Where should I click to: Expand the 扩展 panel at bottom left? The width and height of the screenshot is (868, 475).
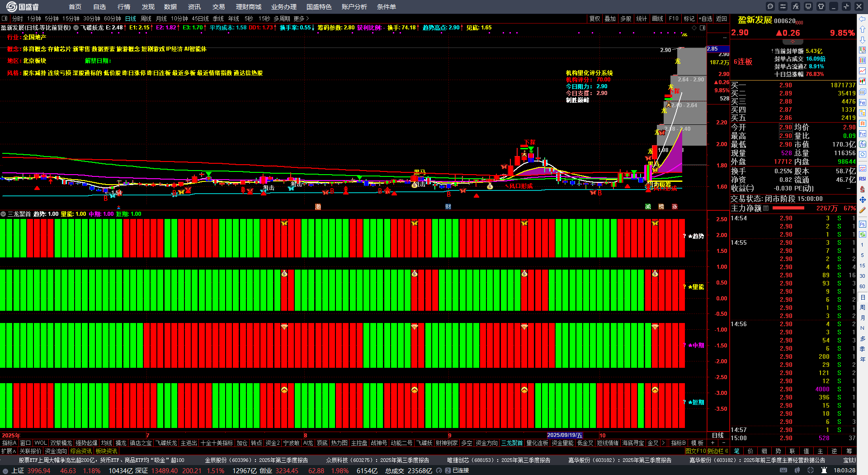[9, 451]
